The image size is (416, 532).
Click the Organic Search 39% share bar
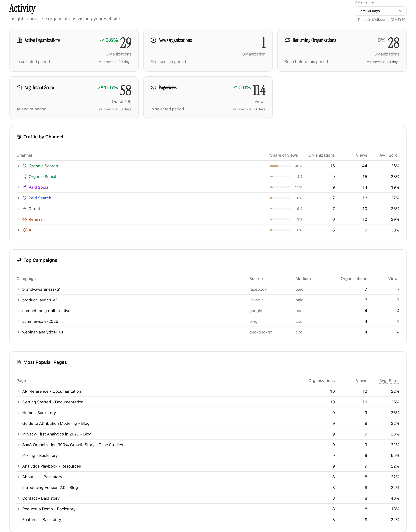point(280,166)
